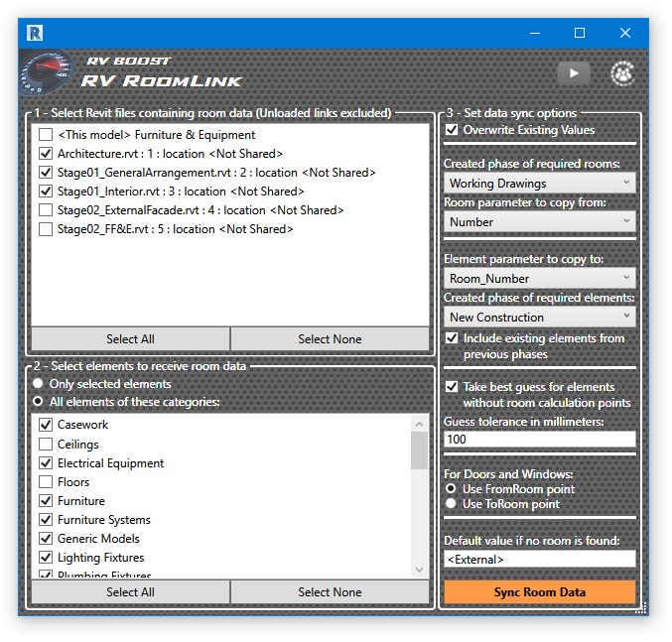
Task: Open the video tutorial play icon
Action: click(x=574, y=73)
